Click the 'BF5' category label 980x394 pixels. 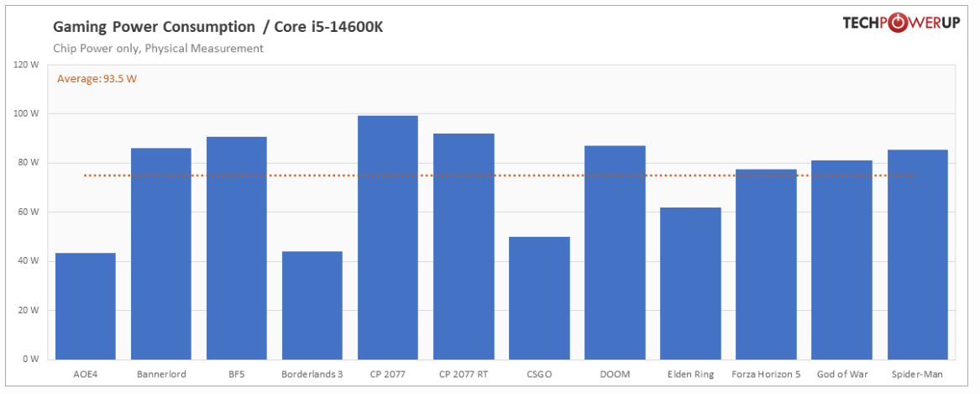tap(237, 375)
